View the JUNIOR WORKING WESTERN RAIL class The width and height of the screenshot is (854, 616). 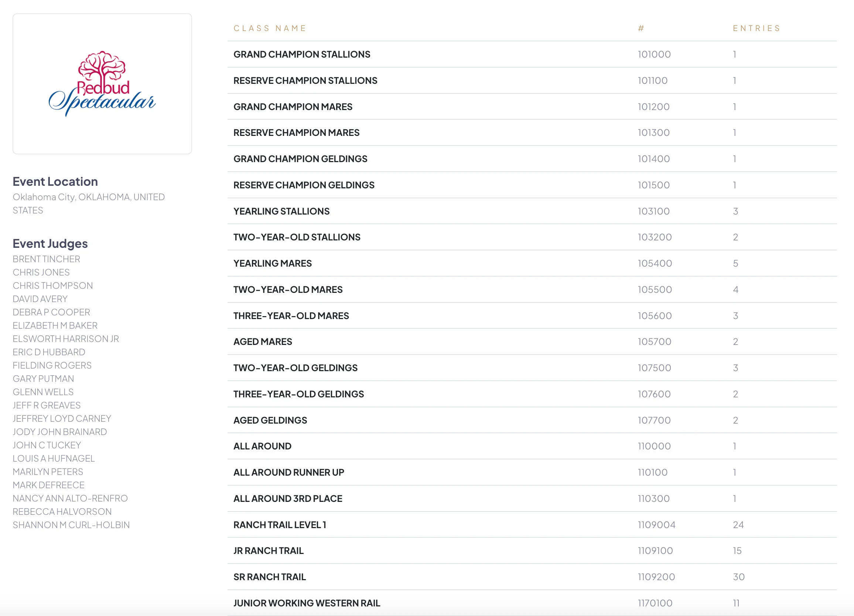click(307, 602)
